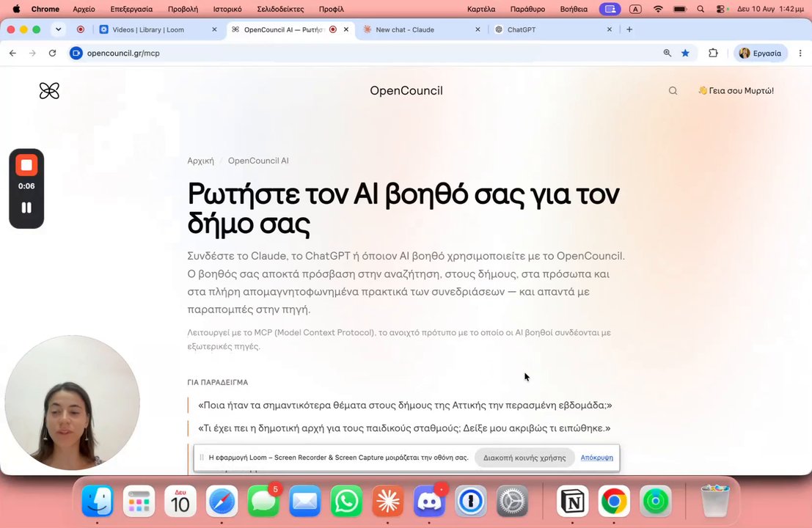The image size is (812, 528).
Task: Close the New chat - Claude tab
Action: pyautogui.click(x=478, y=29)
